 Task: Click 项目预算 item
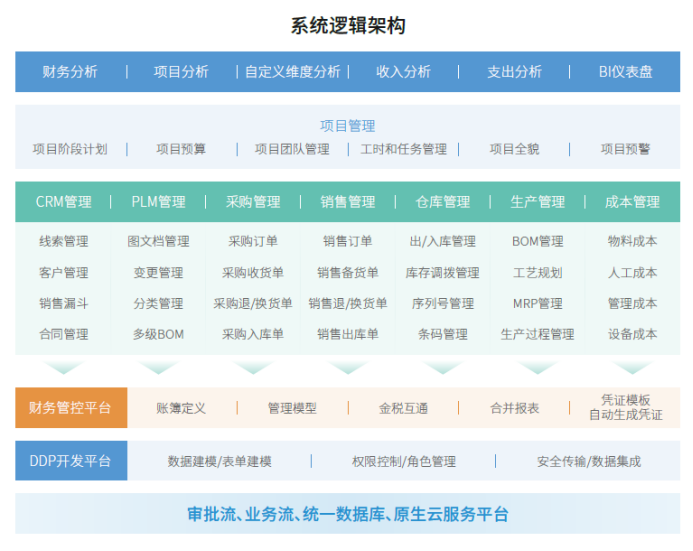pos(181,149)
